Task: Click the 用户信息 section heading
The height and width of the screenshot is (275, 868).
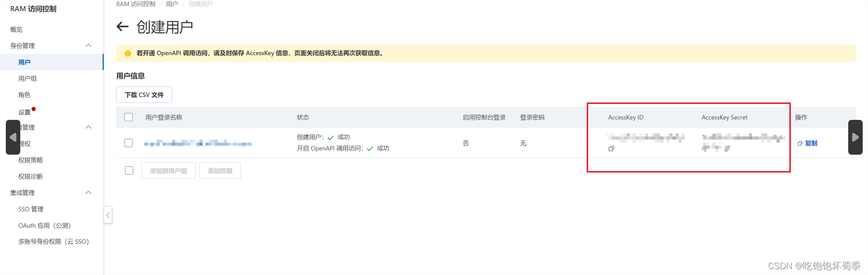Action: (x=130, y=76)
